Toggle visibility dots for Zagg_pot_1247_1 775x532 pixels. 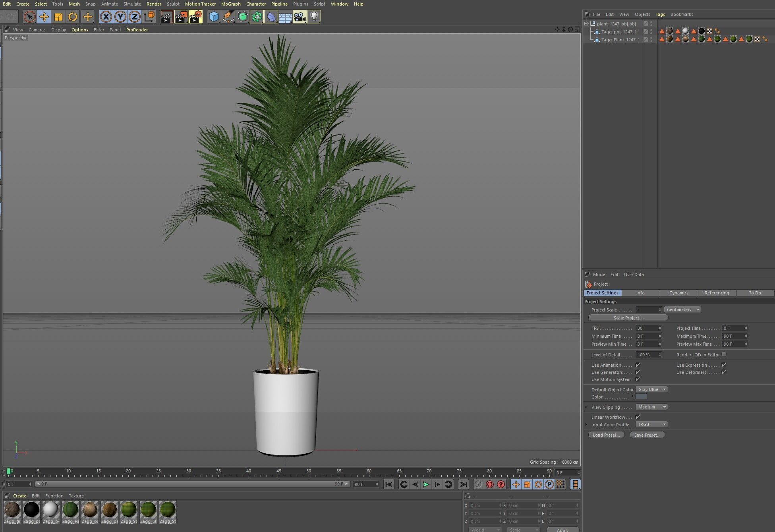(x=651, y=32)
